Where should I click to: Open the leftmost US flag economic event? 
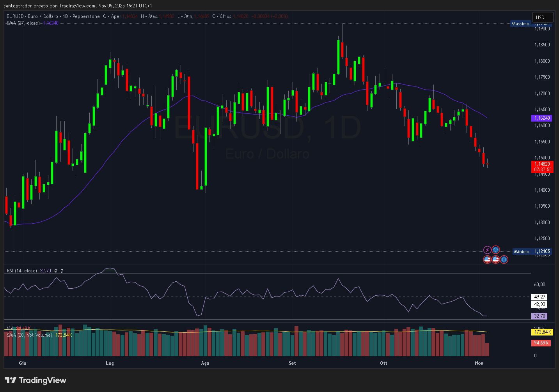click(x=487, y=260)
